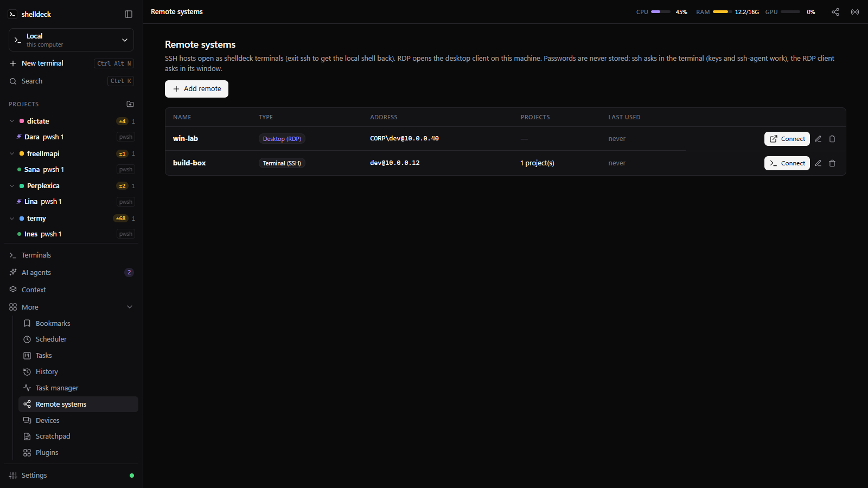The width and height of the screenshot is (868, 488).
Task: Create a new project folder icon
Action: pyautogui.click(x=130, y=104)
